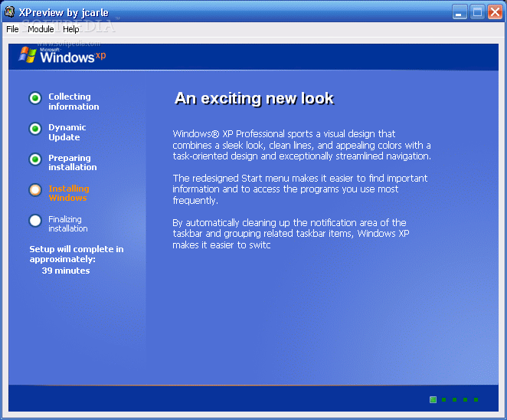This screenshot has width=507, height=420.
Task: Open the Module menu
Action: tap(41, 29)
